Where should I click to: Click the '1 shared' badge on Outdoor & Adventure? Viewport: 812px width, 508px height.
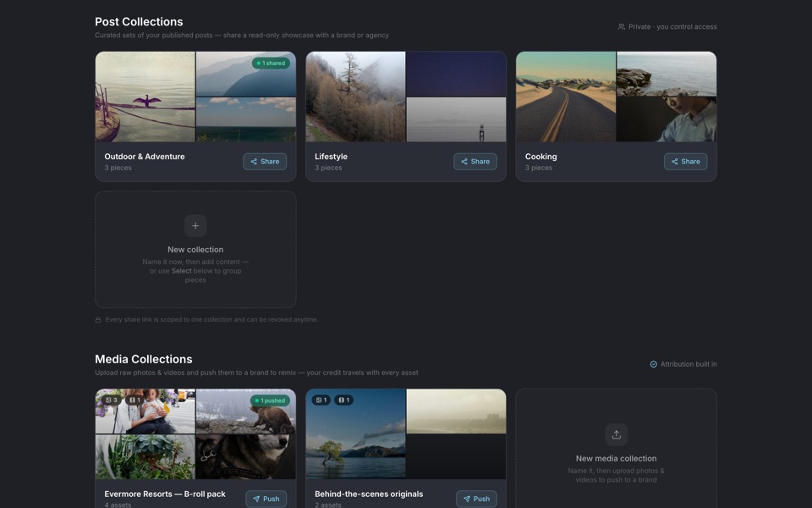tap(271, 63)
